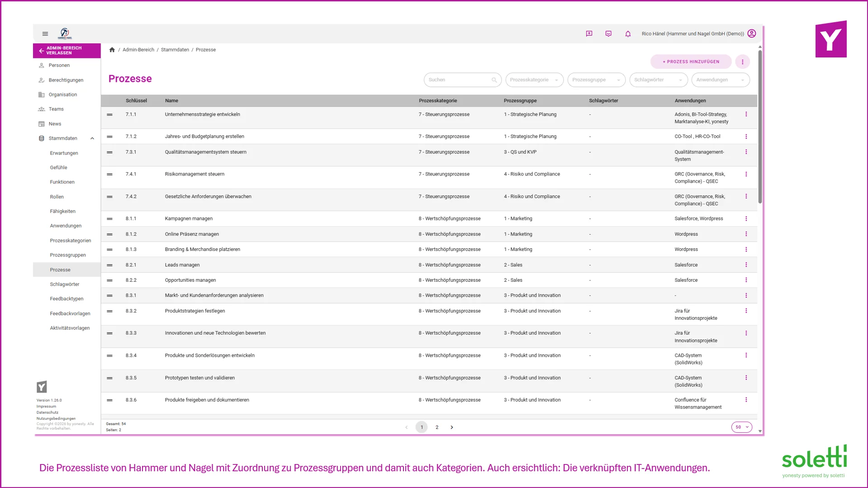Click drag handle of row 8.2.2
The width and height of the screenshot is (868, 488).
pyautogui.click(x=109, y=280)
